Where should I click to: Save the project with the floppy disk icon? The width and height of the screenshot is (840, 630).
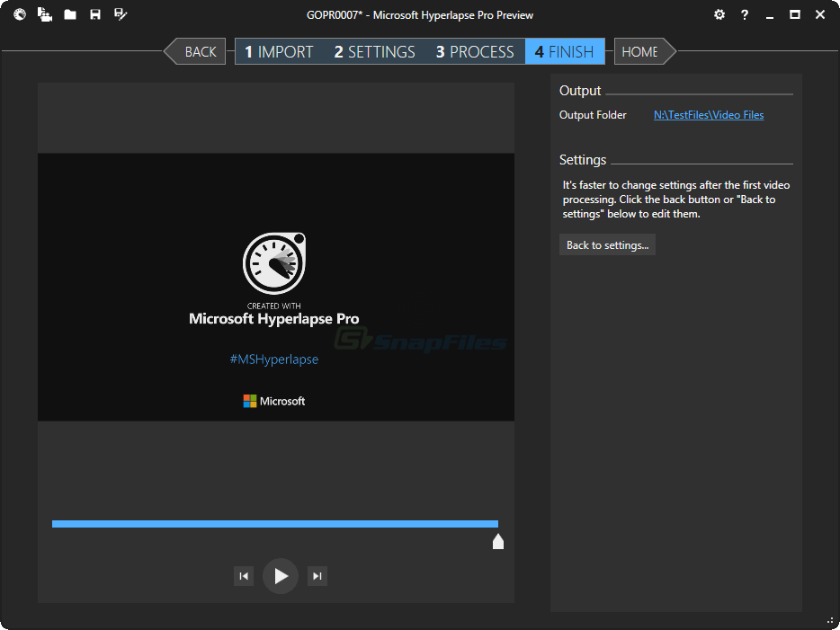(x=95, y=14)
